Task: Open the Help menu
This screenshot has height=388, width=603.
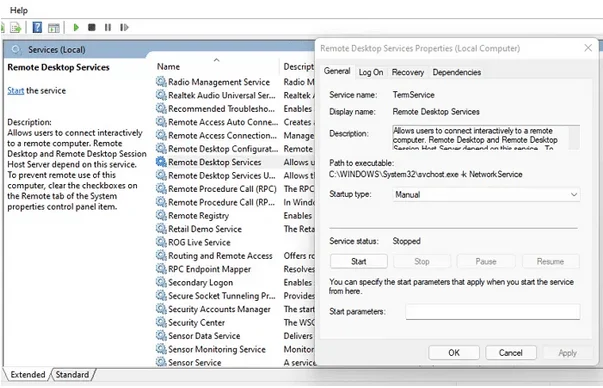Action: pyautogui.click(x=18, y=10)
